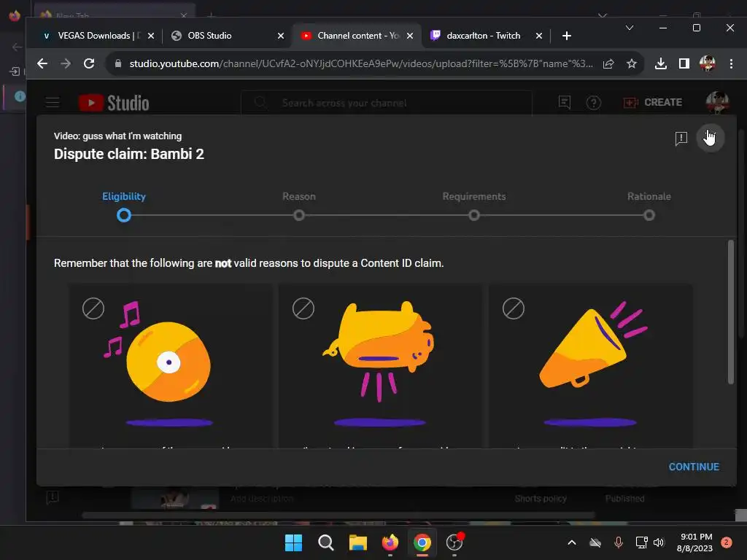Open YouTube account avatar menu

[717, 102]
